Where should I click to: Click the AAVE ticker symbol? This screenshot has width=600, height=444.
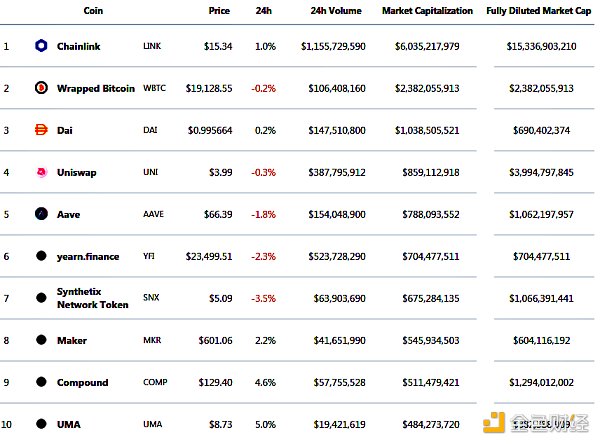click(154, 214)
